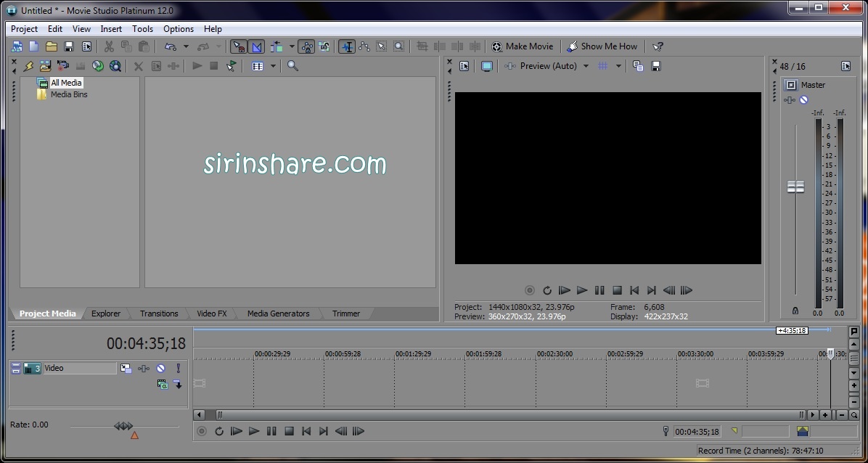Open the Insert menu
The height and width of the screenshot is (463, 868).
click(x=111, y=29)
